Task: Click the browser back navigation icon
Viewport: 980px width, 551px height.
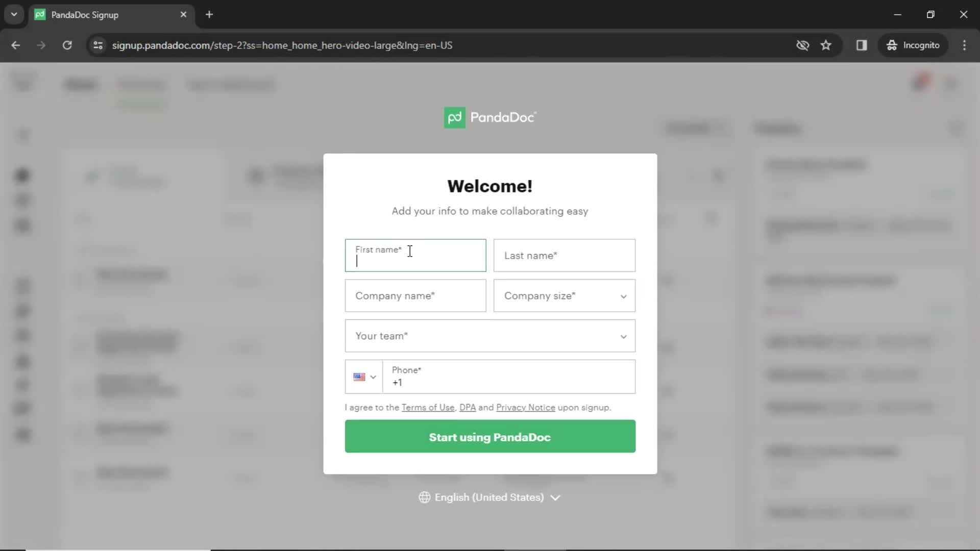Action: (x=15, y=45)
